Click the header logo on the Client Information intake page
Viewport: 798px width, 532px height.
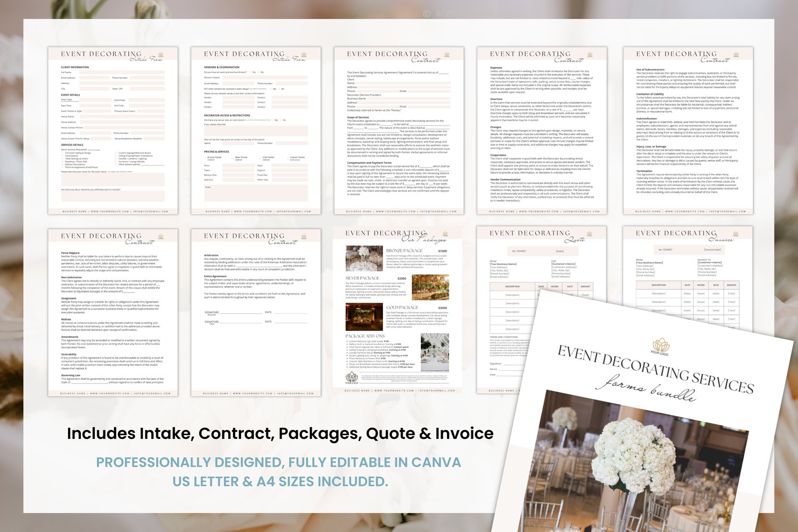pyautogui.click(x=161, y=54)
